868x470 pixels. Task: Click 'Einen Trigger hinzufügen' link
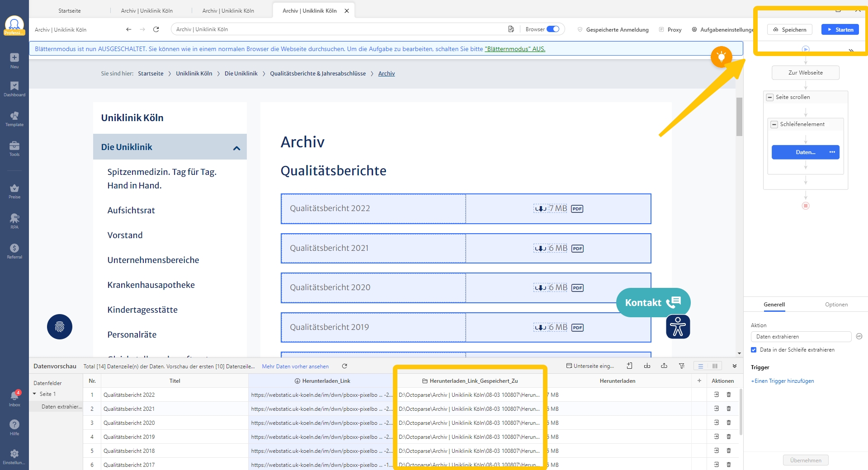pos(783,381)
